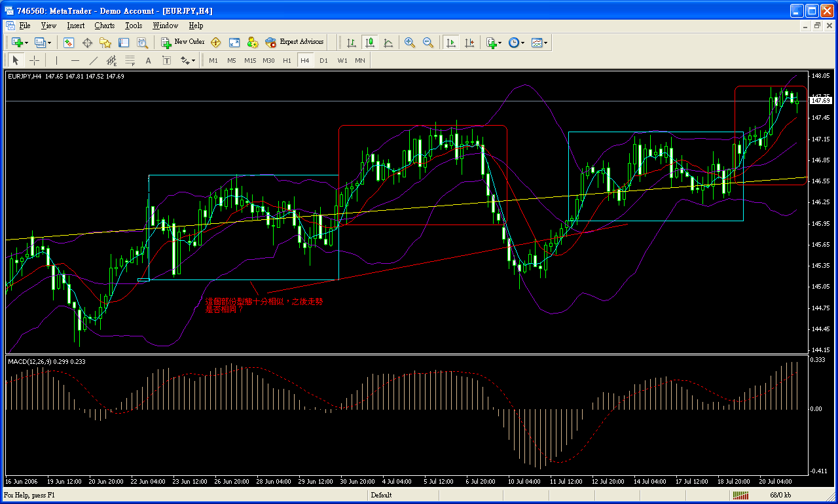838x504 pixels.
Task: Open the gears Options icon
Action: 253,43
